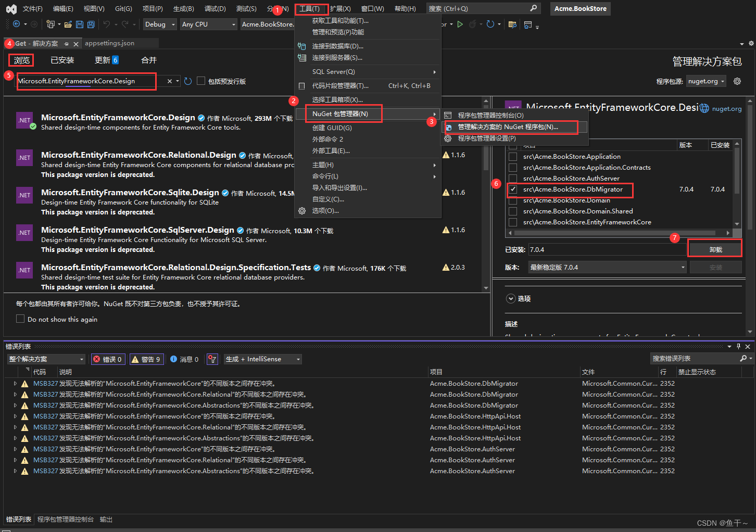Open the Debug configuration dropdown

[x=159, y=24]
